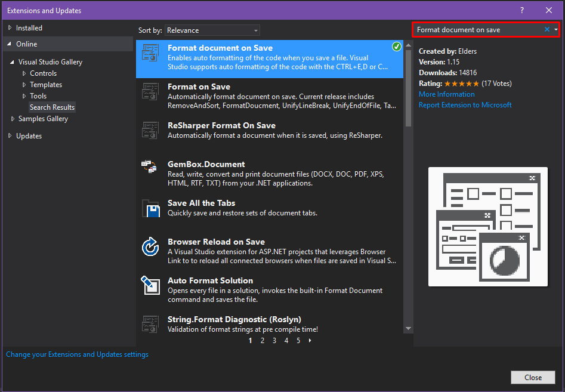
Task: Click the five-star rating display
Action: tap(462, 84)
